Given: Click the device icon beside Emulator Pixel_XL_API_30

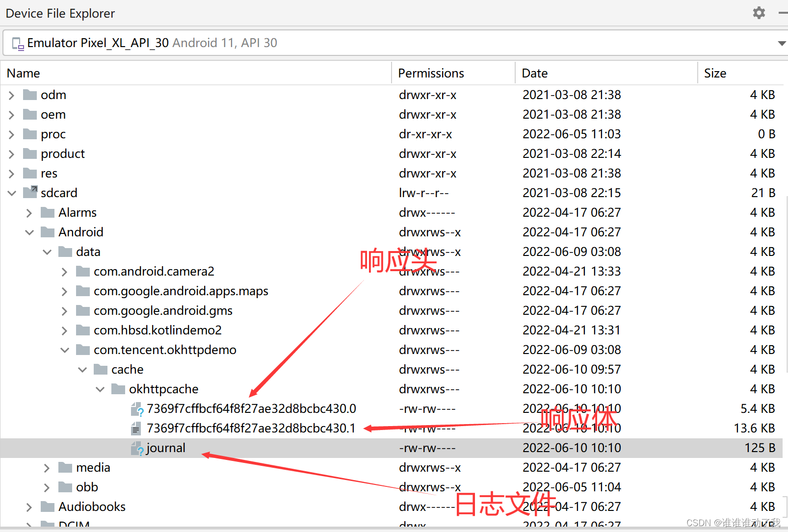Looking at the screenshot, I should [x=18, y=43].
